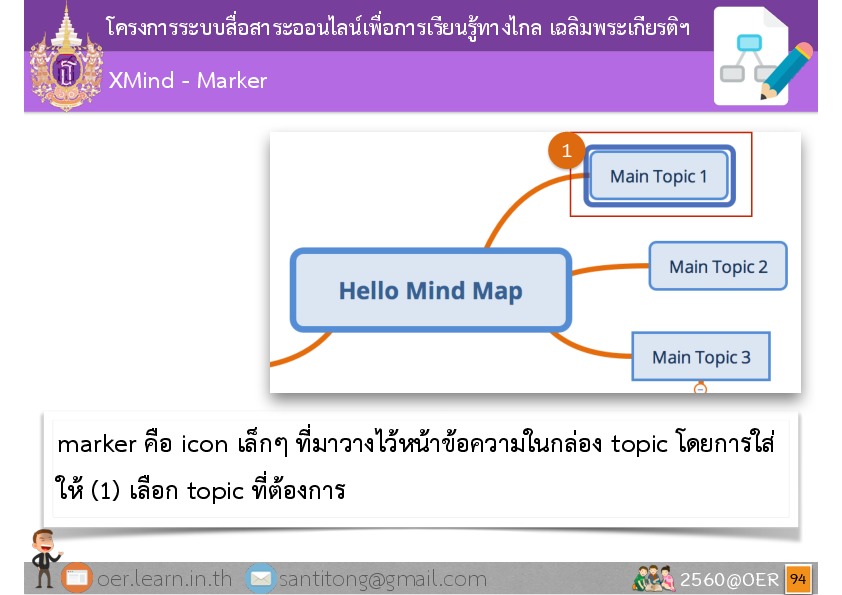Select the Main Topic 3 node

coord(700,357)
